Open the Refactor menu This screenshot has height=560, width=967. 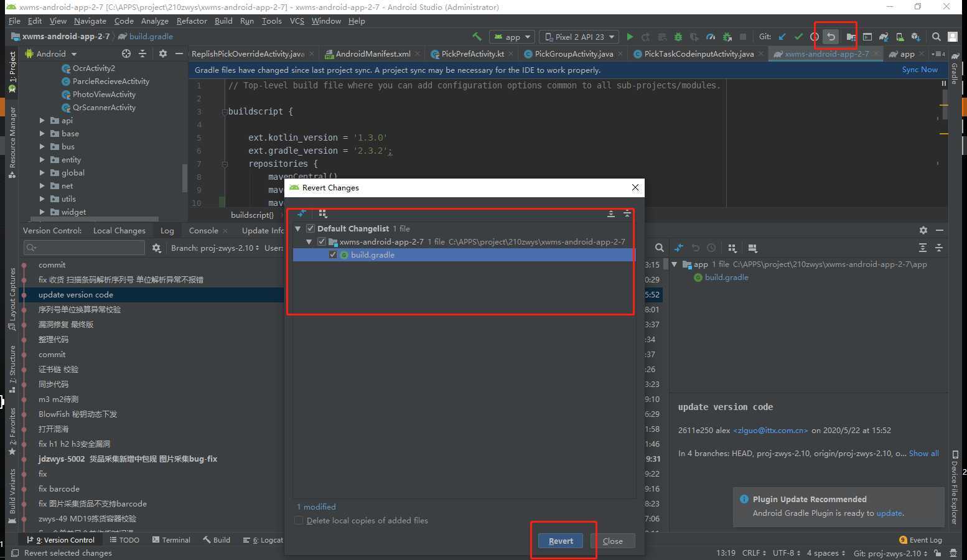[x=191, y=21]
